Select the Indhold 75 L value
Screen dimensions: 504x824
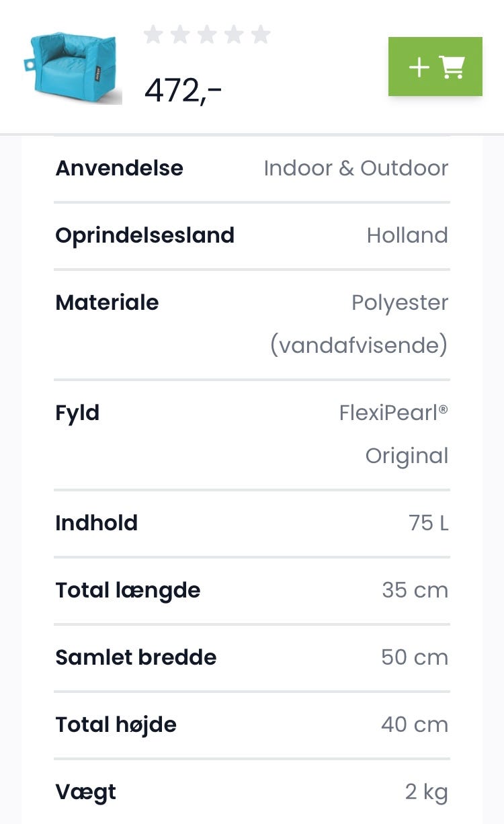click(428, 523)
